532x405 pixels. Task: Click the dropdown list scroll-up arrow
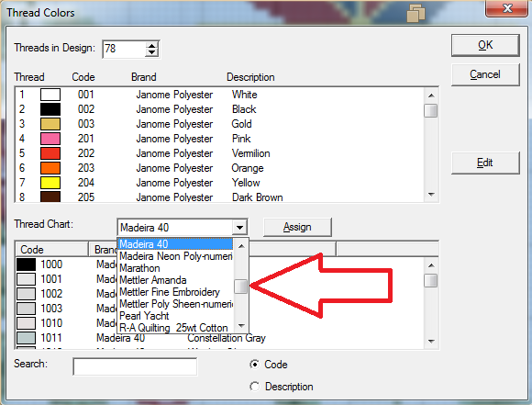coord(241,245)
